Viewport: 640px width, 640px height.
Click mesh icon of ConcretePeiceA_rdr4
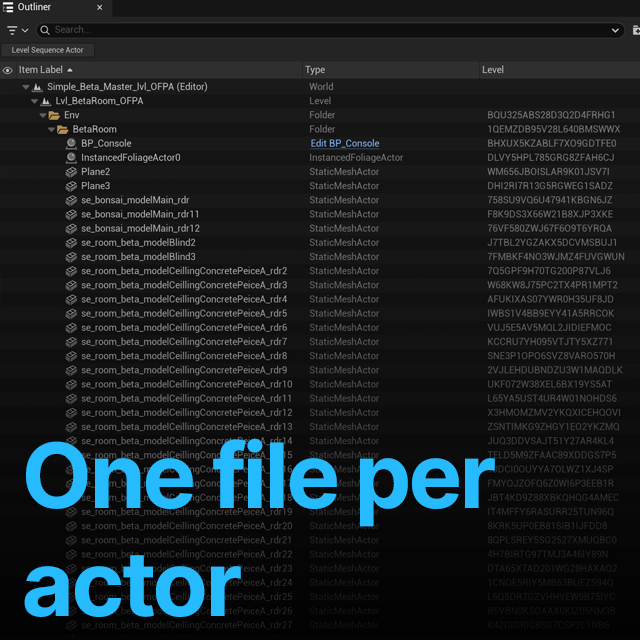[71, 300]
